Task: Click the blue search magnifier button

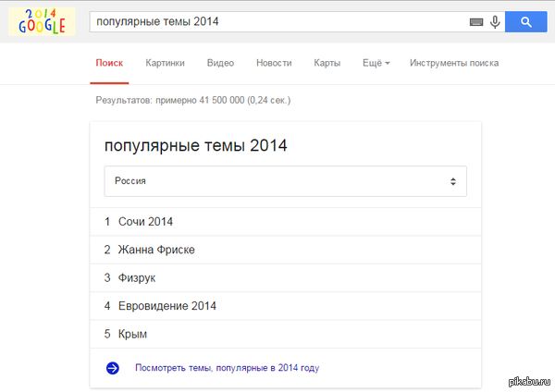Action: (x=526, y=21)
